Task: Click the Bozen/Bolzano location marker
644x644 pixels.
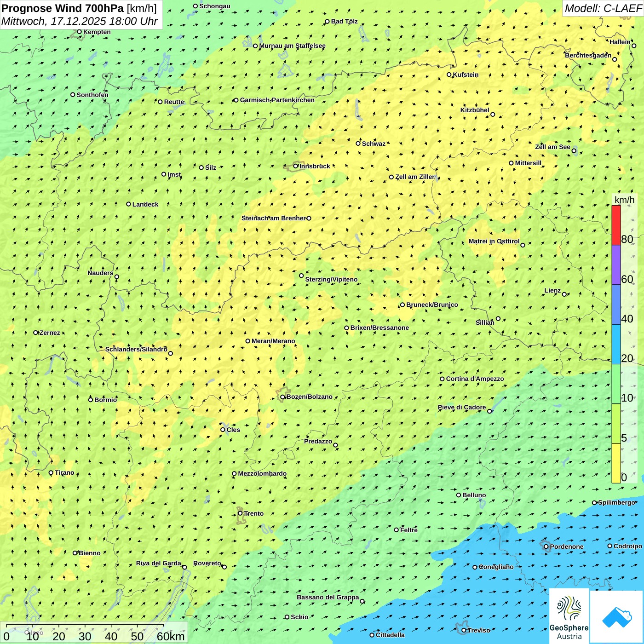Action: [x=283, y=397]
